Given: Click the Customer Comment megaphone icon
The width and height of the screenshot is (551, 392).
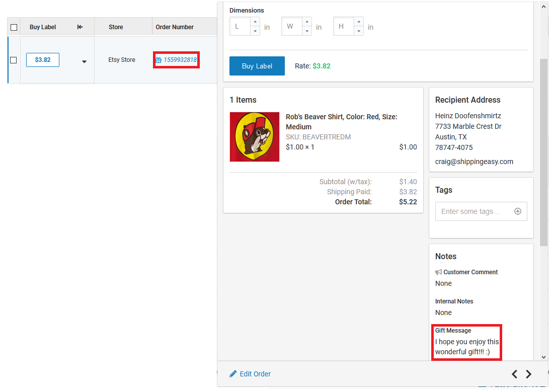Looking at the screenshot, I should (438, 272).
